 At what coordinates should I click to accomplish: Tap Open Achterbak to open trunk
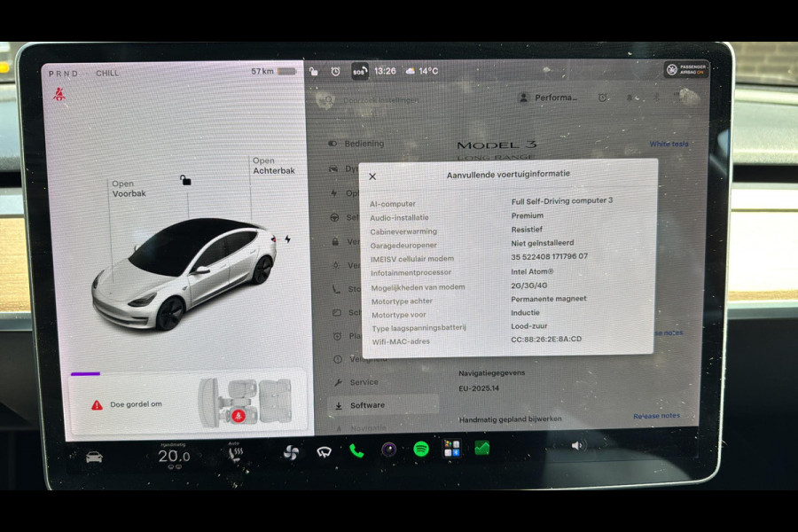click(x=274, y=166)
